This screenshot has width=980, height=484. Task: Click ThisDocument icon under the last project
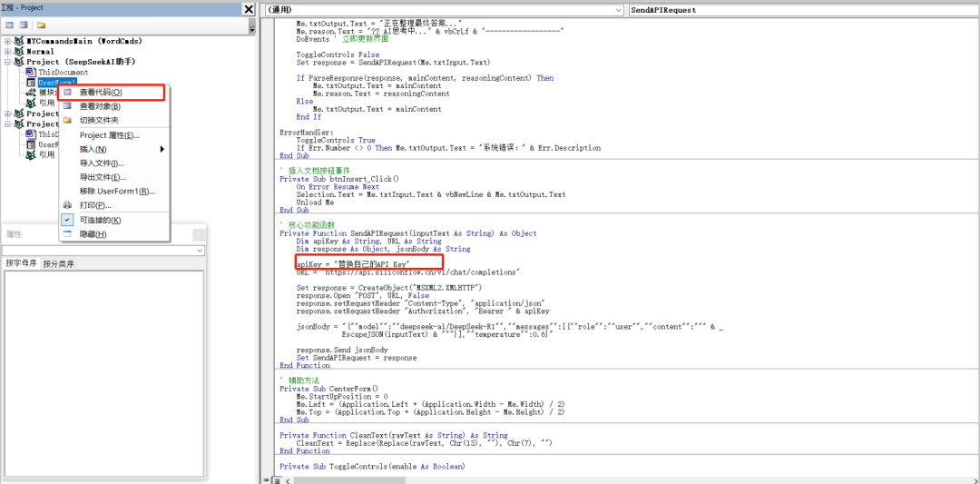[x=31, y=133]
